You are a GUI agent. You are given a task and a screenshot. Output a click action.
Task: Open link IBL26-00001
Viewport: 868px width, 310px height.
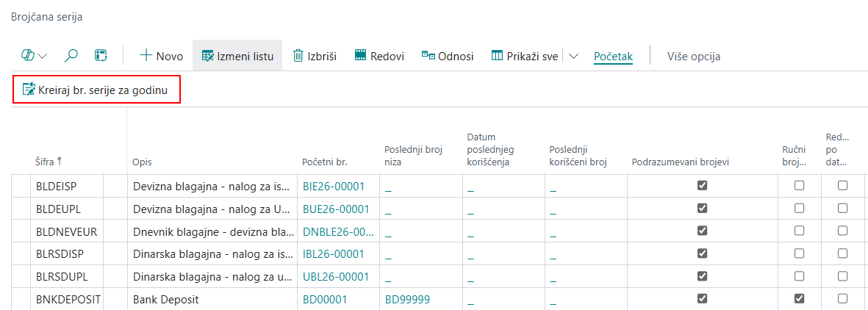[333, 254]
